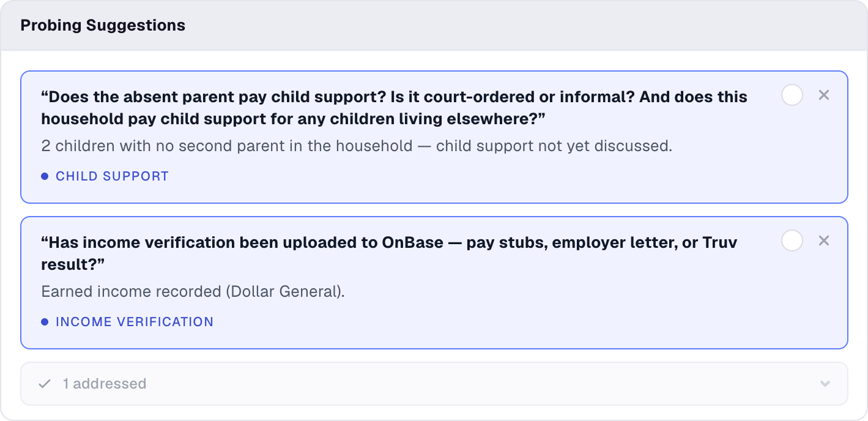The image size is (868, 421).
Task: Select the child support suggestion card
Action: pyautogui.click(x=434, y=137)
